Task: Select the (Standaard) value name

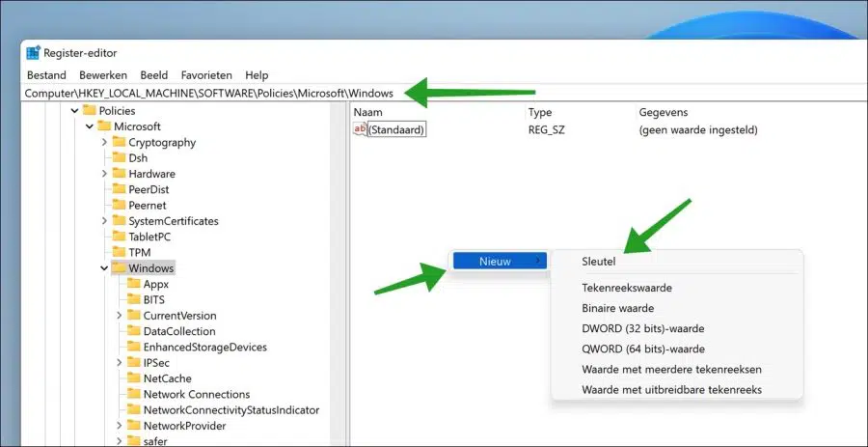Action: point(396,130)
